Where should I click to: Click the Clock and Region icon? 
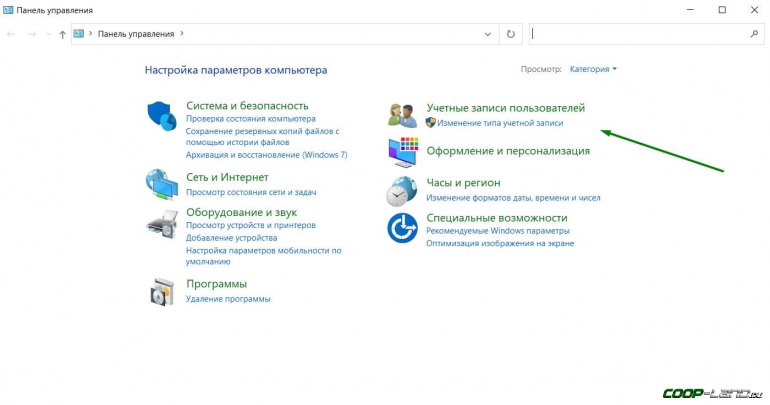(403, 190)
